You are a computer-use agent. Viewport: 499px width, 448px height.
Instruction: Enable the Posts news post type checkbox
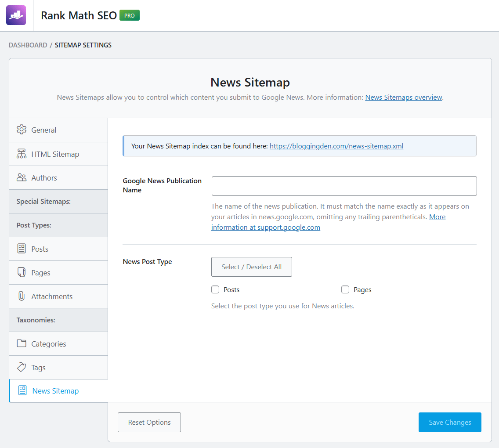[215, 289]
